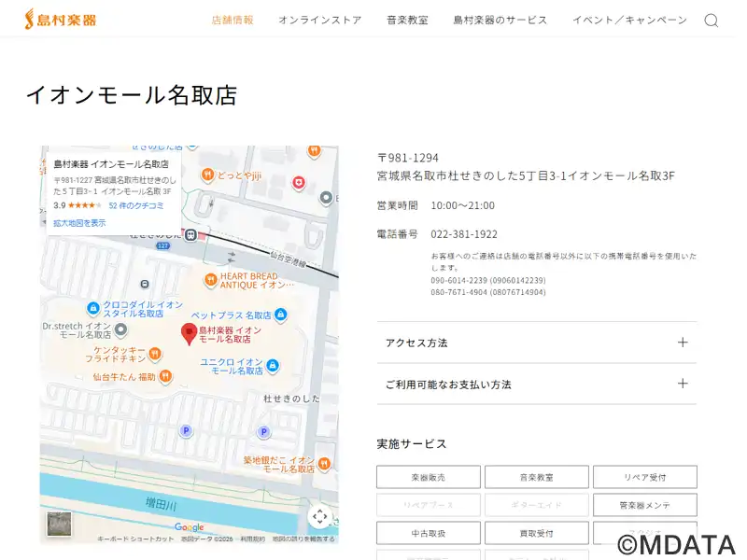
Task: Click the map fullscreen/camera control icon
Action: (x=319, y=516)
